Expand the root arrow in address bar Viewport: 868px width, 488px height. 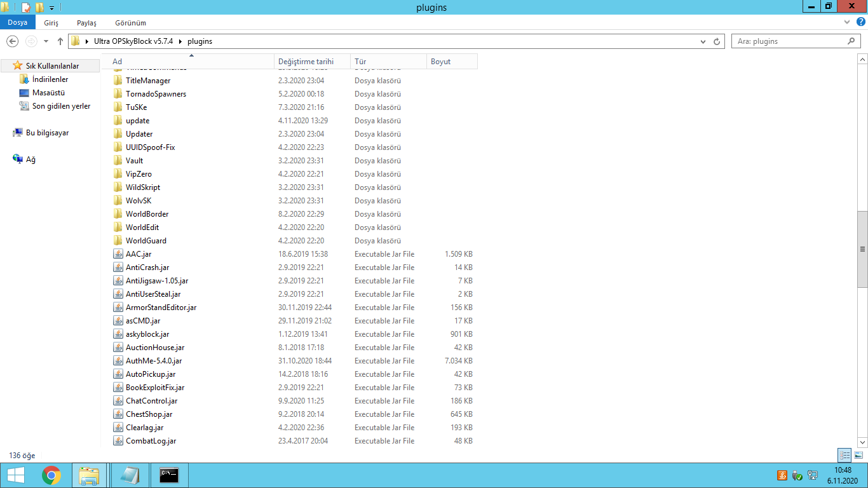pyautogui.click(x=87, y=41)
